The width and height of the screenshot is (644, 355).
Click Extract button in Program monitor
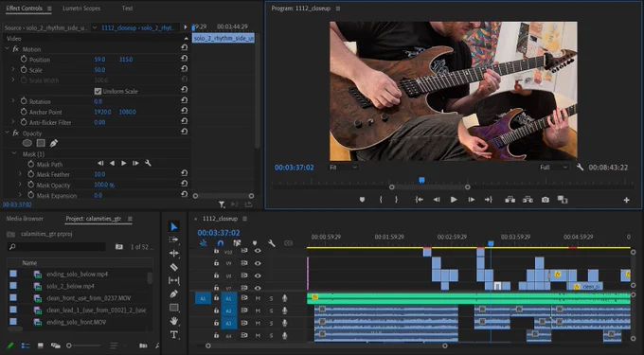pos(528,200)
